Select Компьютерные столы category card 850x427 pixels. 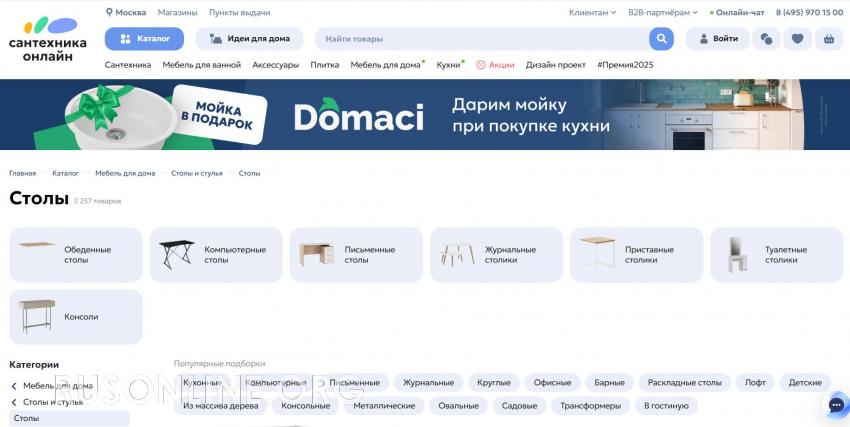(216, 255)
